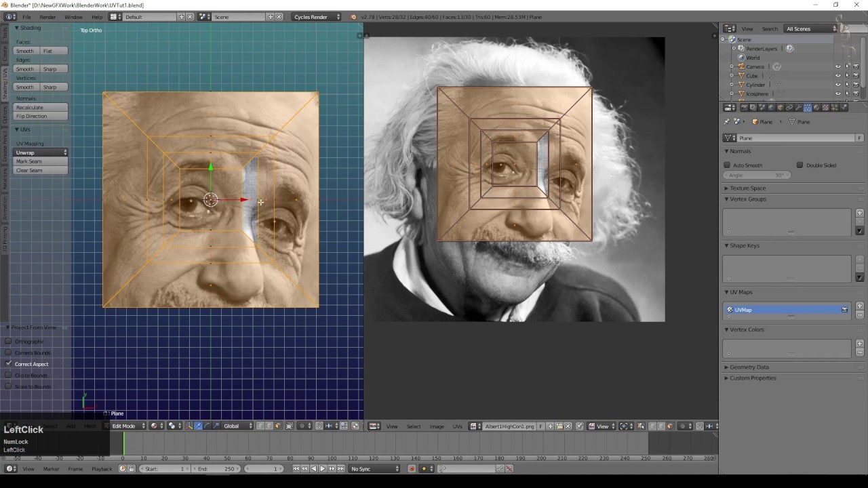Open the Texture properties checker icon
Screen dimensions: 868x488
[825, 107]
